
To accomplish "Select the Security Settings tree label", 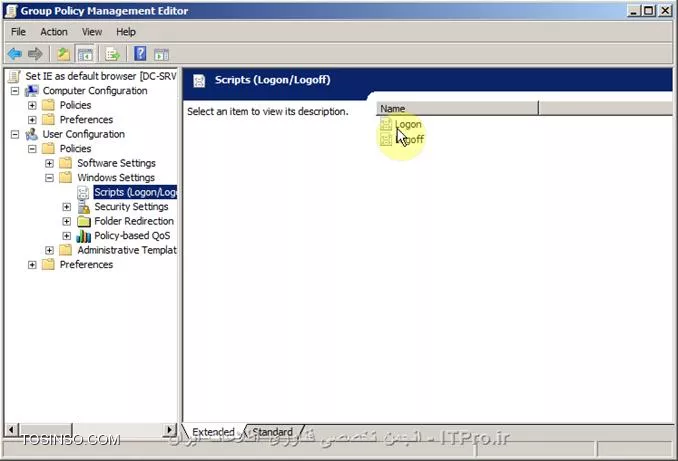I will click(x=131, y=207).
